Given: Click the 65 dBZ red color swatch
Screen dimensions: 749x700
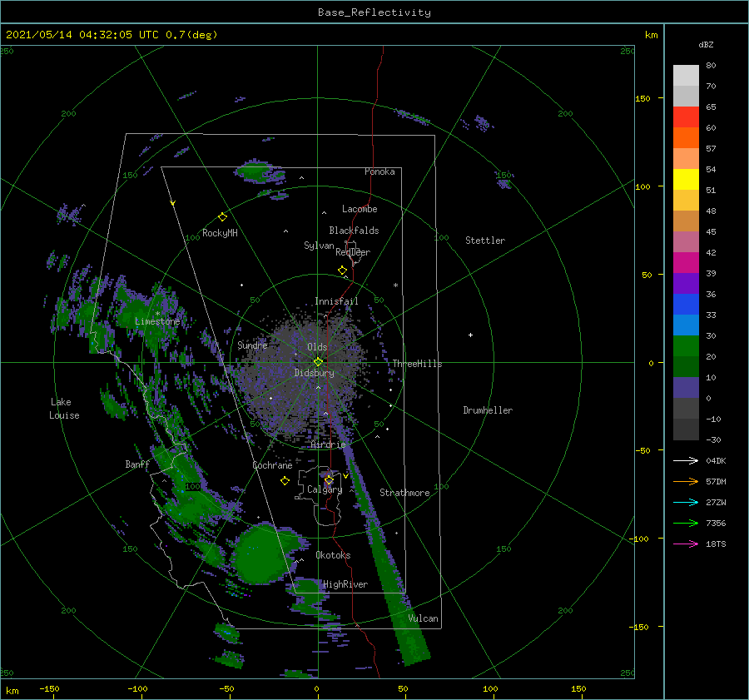Looking at the screenshot, I should (686, 117).
